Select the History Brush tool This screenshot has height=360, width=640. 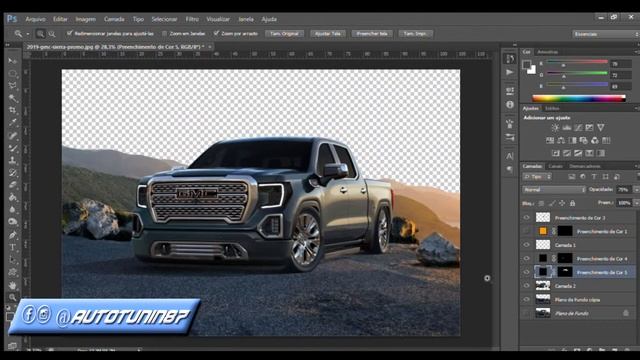[x=13, y=172]
